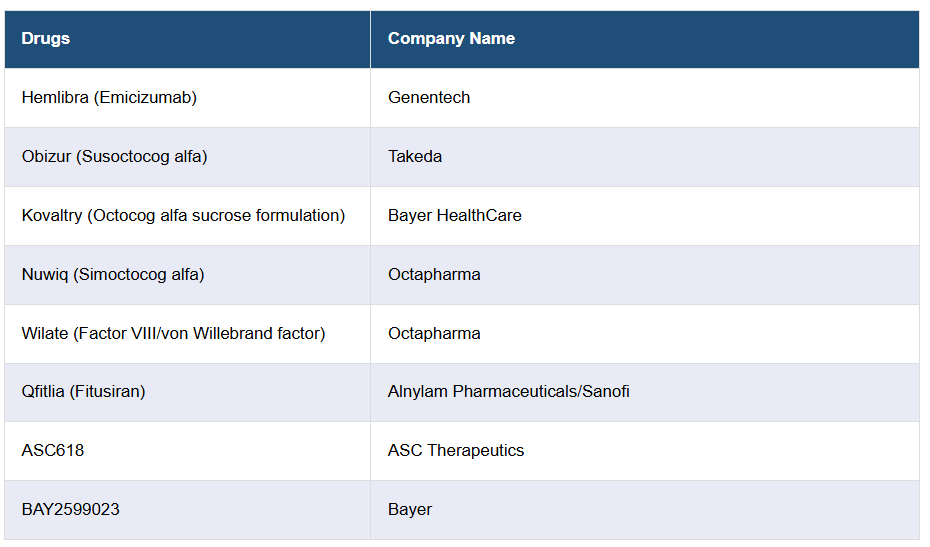Click the Alnylam Pharmaceuticals/Sanofi cell

[x=509, y=392]
